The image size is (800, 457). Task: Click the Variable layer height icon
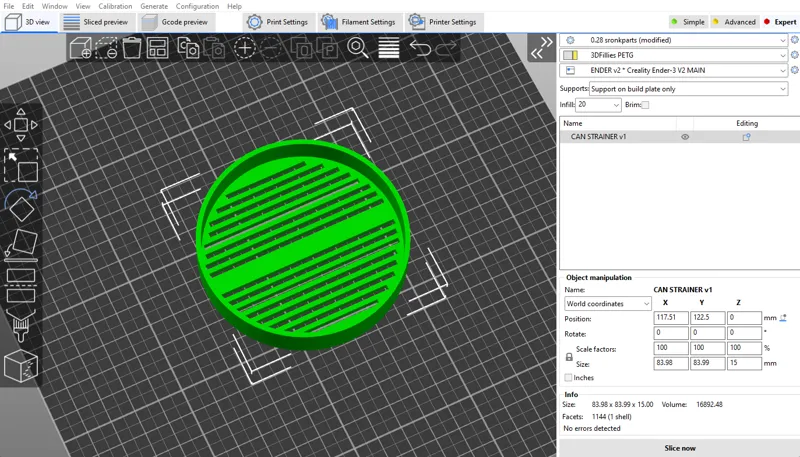(x=389, y=48)
